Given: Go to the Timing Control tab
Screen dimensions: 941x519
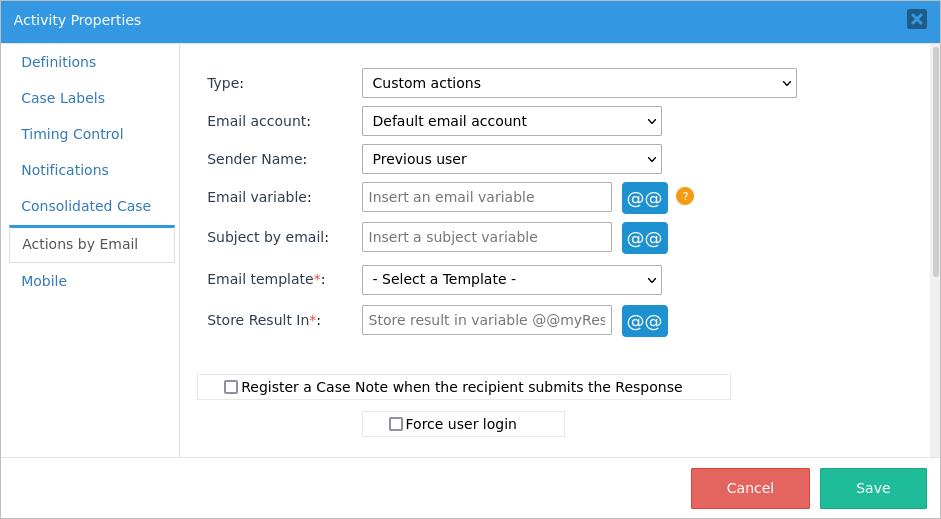Looking at the screenshot, I should (x=72, y=134).
